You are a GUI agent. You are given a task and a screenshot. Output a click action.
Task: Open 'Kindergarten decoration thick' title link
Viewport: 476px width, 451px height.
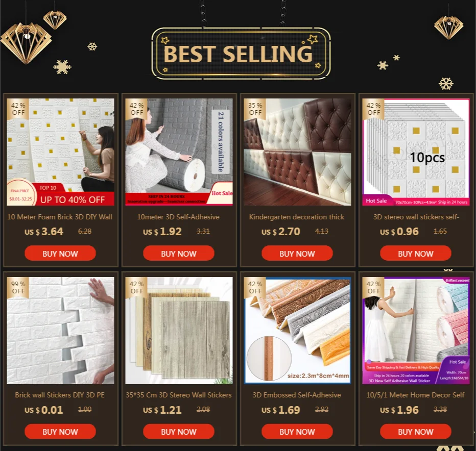(x=297, y=217)
